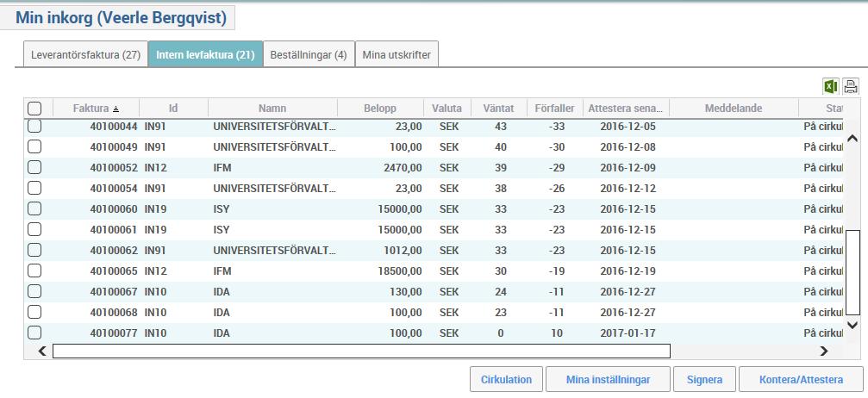Screen dimensions: 868x398
Task: Click the Kontera/Attestera button
Action: [x=801, y=380]
